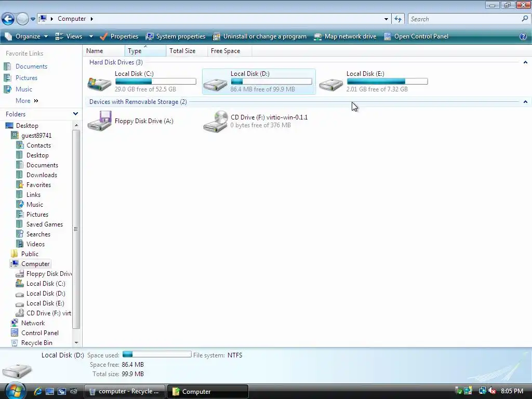Click More in Favorite Links
532x399 pixels.
[27, 101]
